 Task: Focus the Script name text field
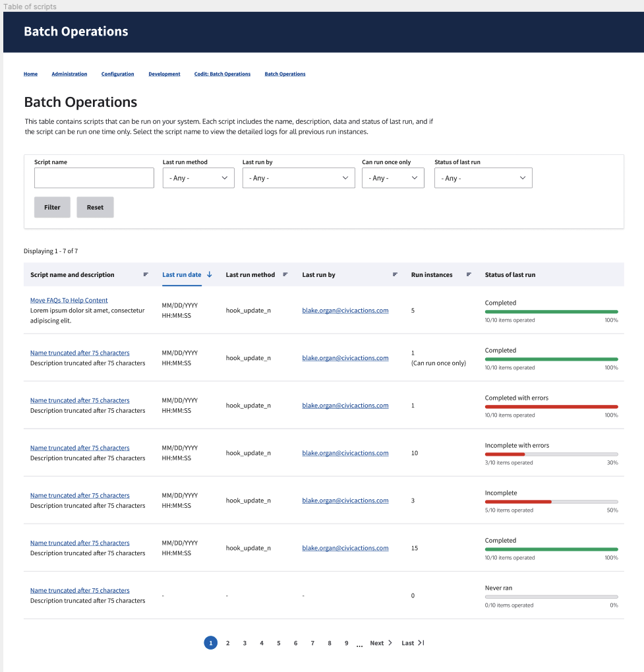pyautogui.click(x=94, y=178)
